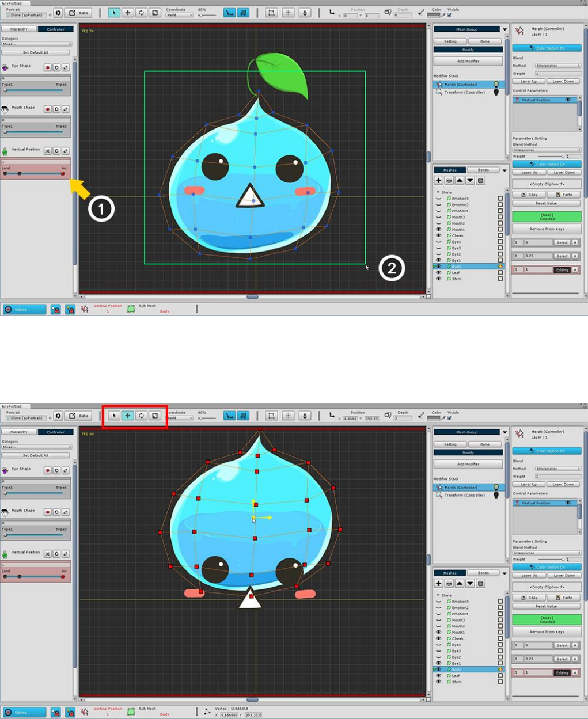This screenshot has height=719, width=588.
Task: Click the Paste button in bottom screenshot
Action: [564, 598]
